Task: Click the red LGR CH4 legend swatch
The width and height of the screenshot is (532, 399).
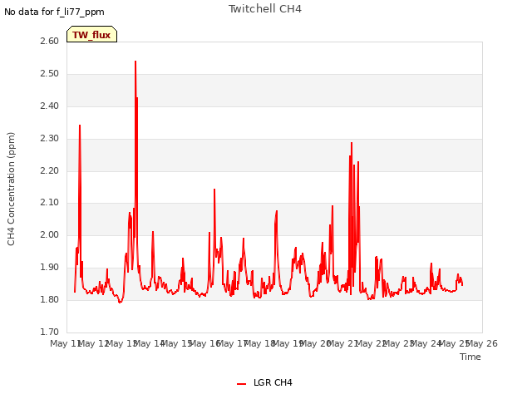Action: pos(241,384)
